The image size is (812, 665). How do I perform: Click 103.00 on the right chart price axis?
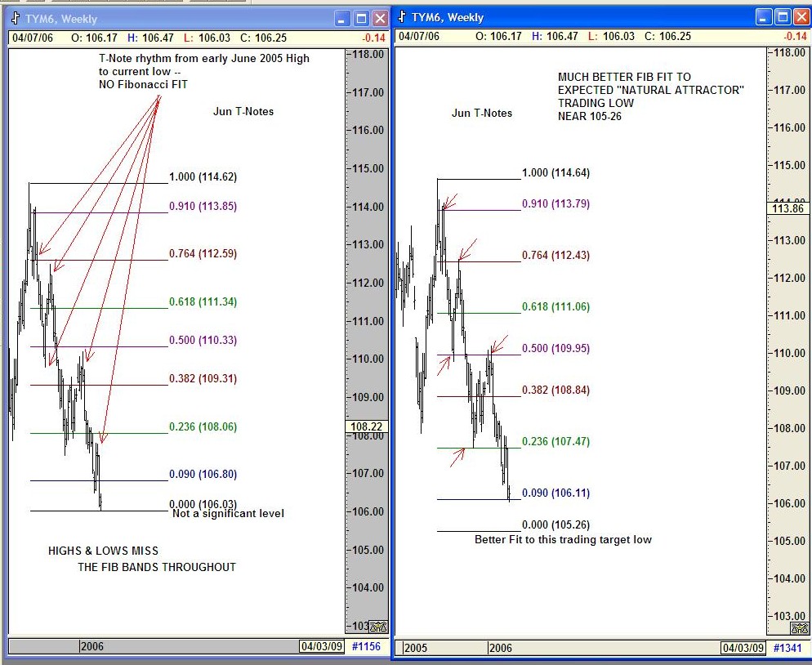(789, 616)
